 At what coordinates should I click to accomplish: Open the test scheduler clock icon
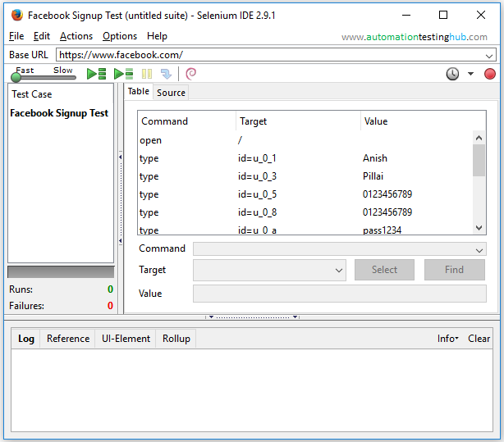(452, 74)
